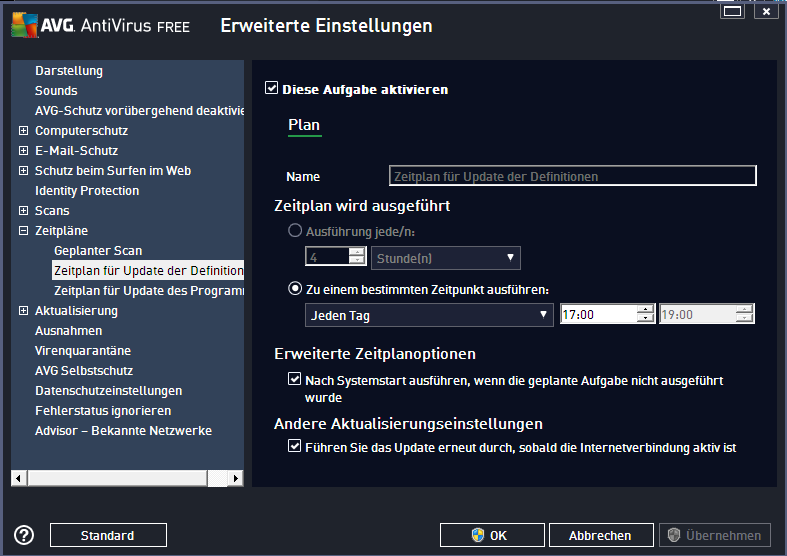This screenshot has width=787, height=556.
Task: Click the E-Mail-Schutz tree label
Action: pyautogui.click(x=76, y=151)
